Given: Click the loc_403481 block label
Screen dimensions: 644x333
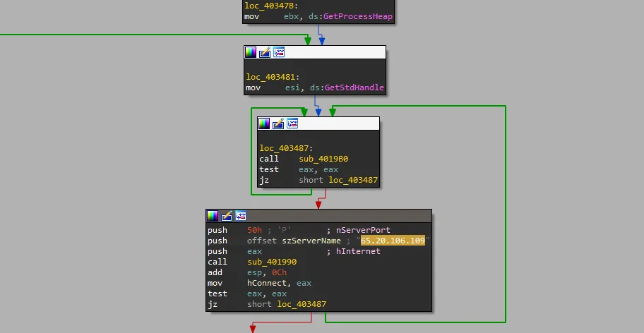Looking at the screenshot, I should click(272, 77).
